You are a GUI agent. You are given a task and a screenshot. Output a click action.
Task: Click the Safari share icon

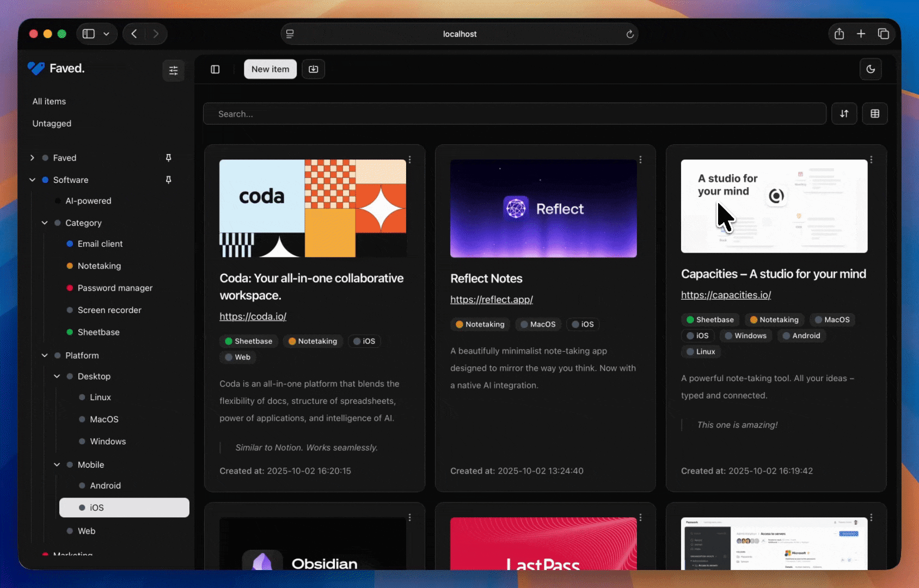(839, 34)
